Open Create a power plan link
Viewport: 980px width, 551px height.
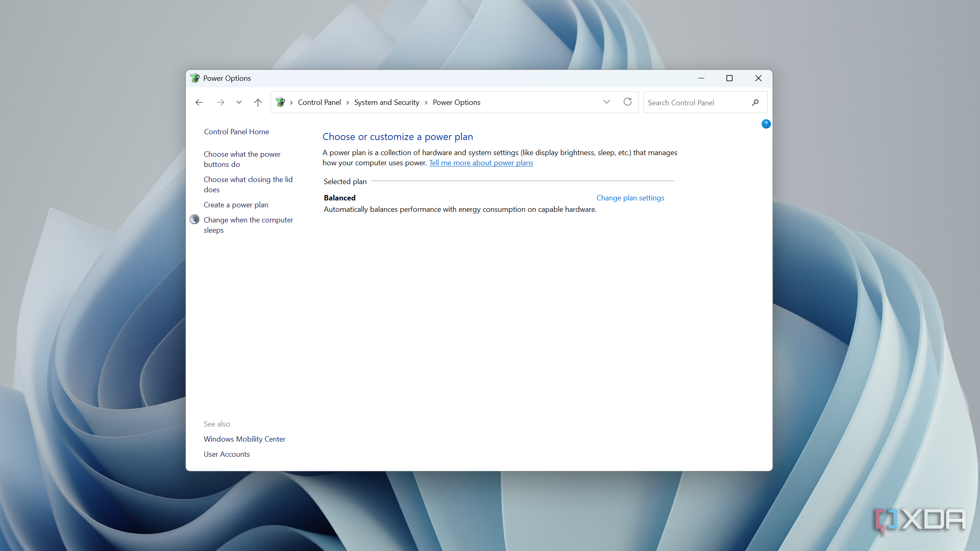[x=236, y=205]
